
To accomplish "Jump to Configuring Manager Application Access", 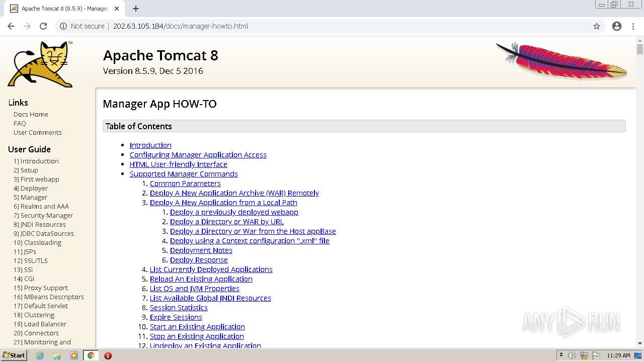I will 198,155.
